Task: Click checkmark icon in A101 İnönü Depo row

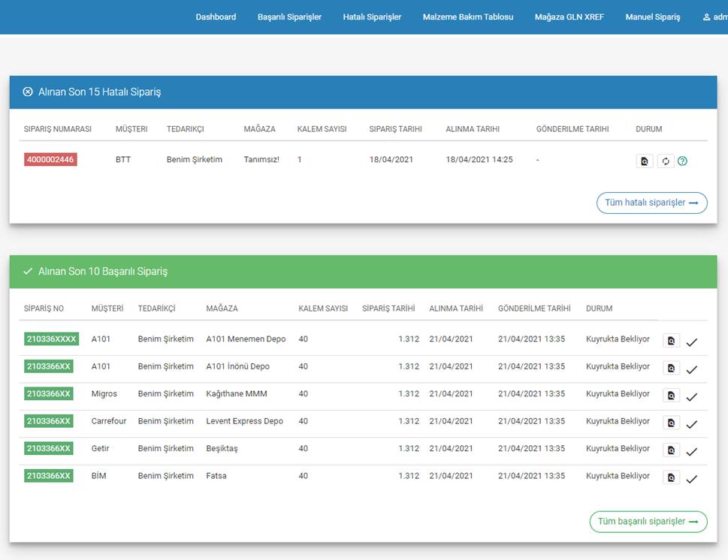Action: (692, 370)
